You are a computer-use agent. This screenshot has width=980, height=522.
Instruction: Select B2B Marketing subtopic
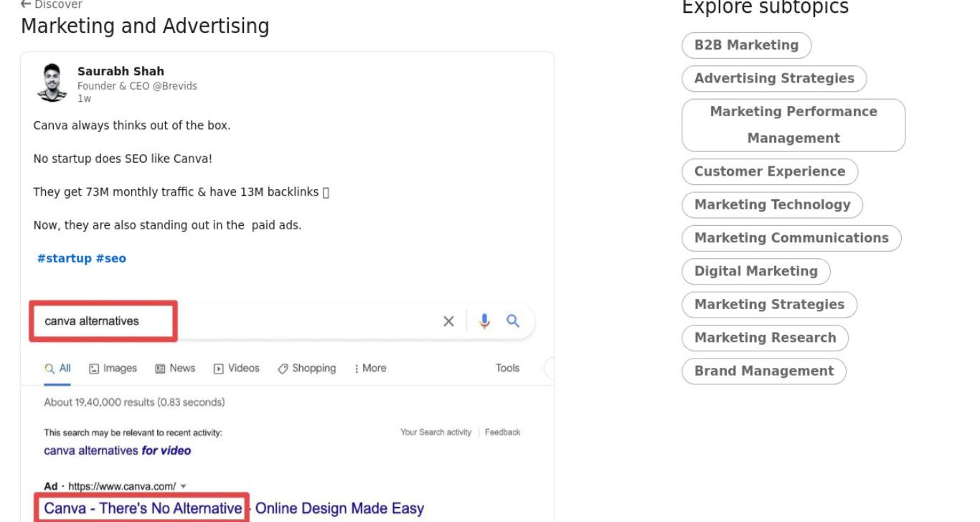(x=746, y=45)
